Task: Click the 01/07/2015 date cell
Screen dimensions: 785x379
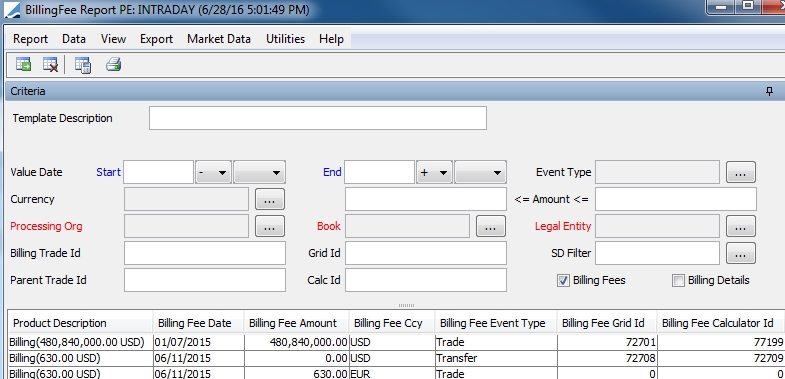Action: click(198, 343)
